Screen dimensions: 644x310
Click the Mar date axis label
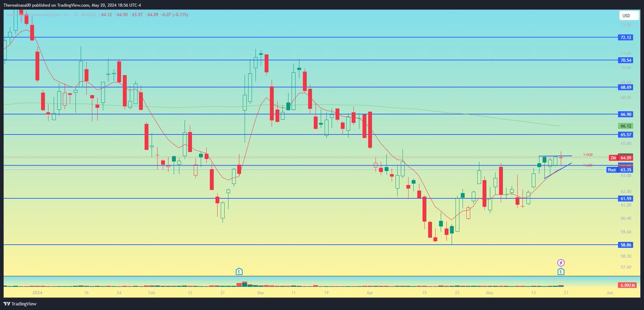point(261,294)
